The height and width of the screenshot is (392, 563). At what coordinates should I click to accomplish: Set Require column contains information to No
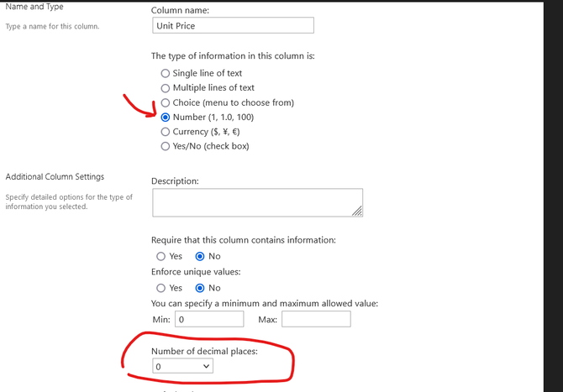coord(200,256)
